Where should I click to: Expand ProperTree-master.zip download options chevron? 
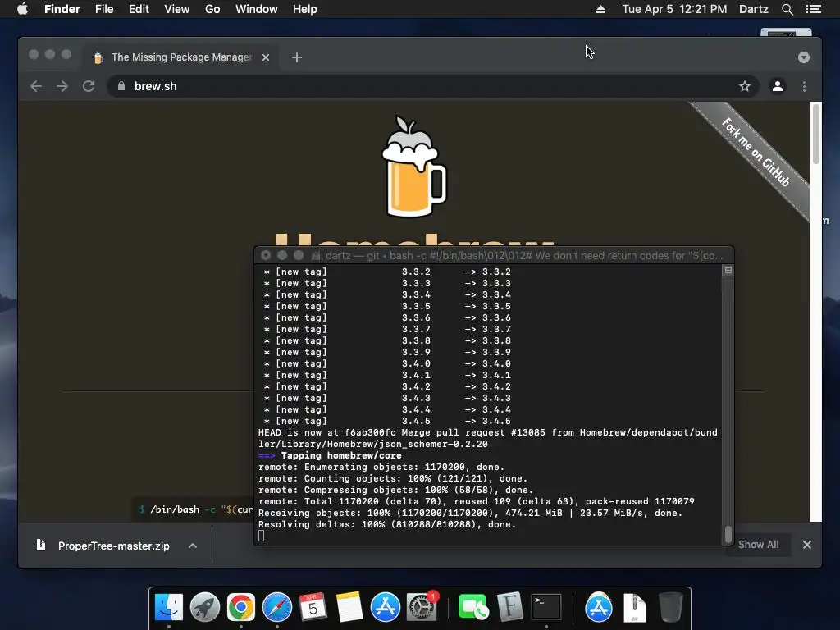[193, 546]
